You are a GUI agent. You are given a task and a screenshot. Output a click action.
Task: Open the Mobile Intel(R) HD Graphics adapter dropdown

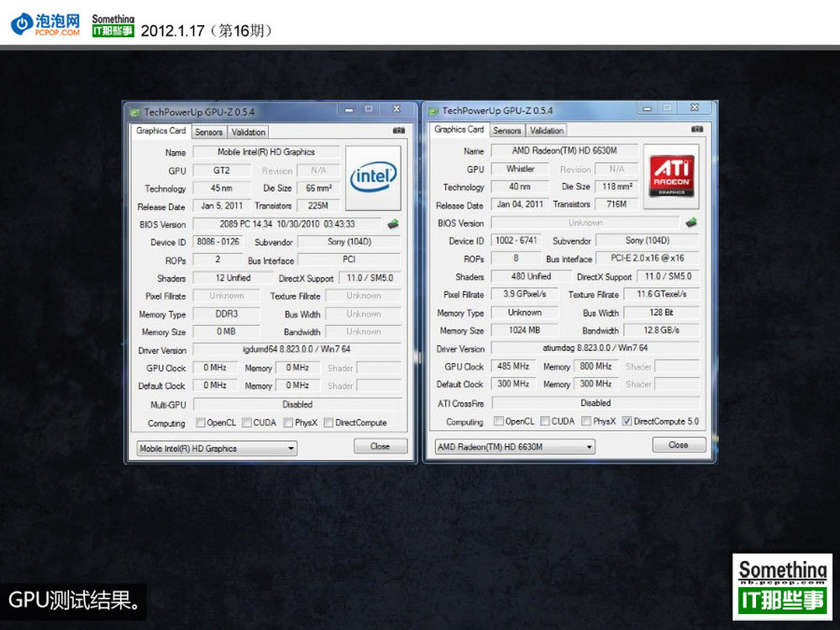coord(217,449)
